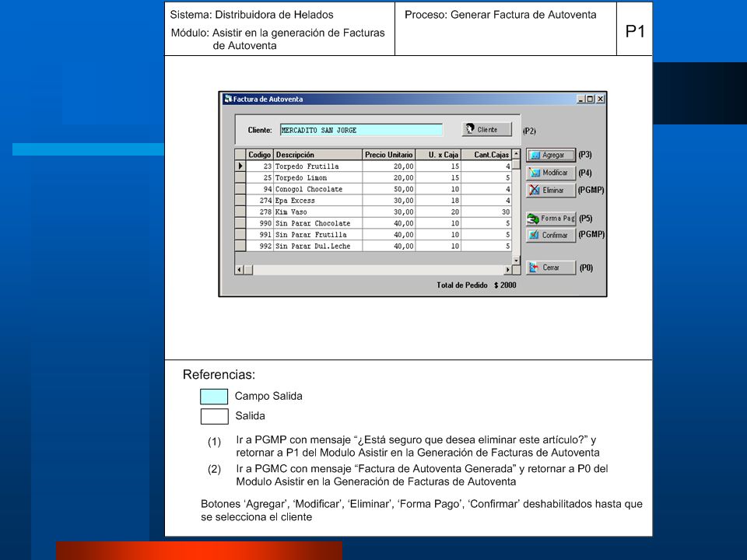Click the Precio Unitario column header

tap(389, 155)
